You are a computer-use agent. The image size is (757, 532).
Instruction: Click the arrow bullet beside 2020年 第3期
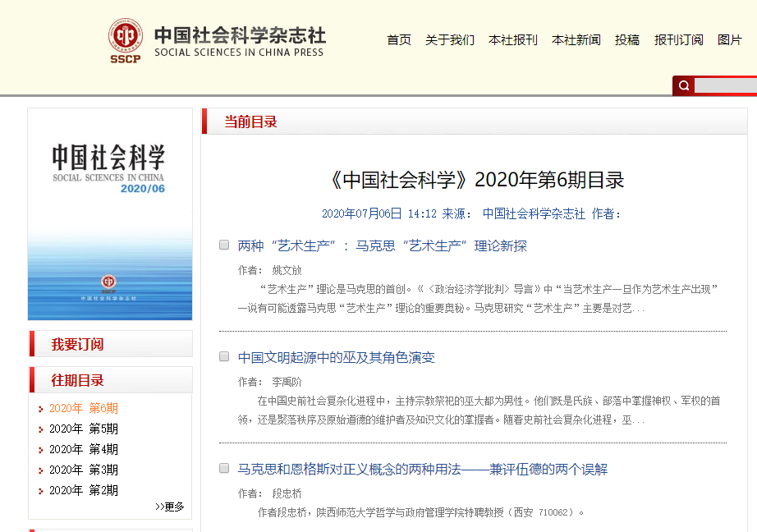click(41, 470)
